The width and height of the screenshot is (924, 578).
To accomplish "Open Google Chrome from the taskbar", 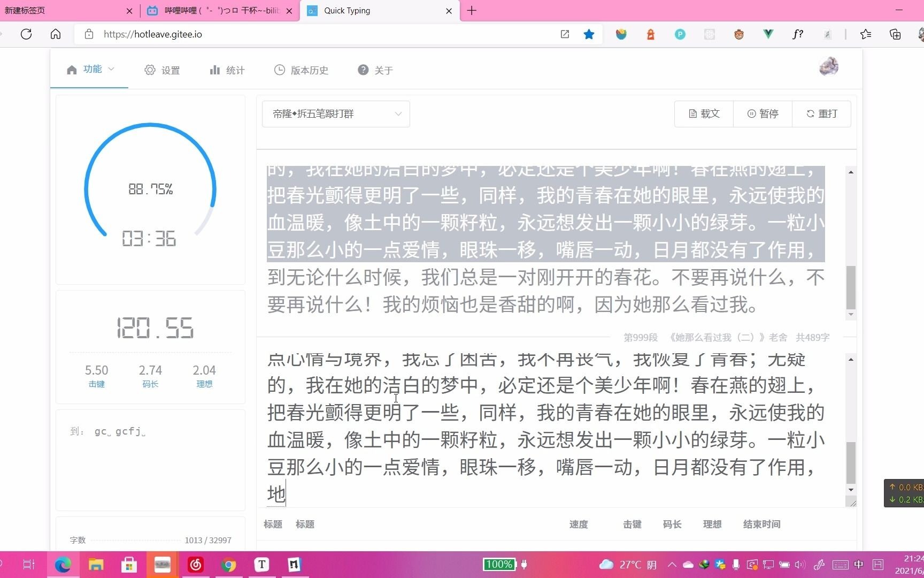I will (x=228, y=565).
